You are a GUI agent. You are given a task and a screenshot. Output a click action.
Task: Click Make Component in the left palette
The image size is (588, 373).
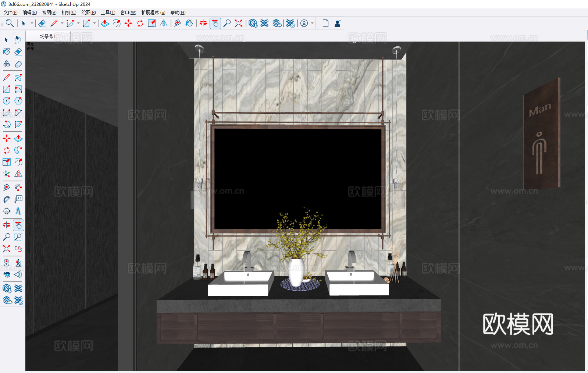[7, 64]
